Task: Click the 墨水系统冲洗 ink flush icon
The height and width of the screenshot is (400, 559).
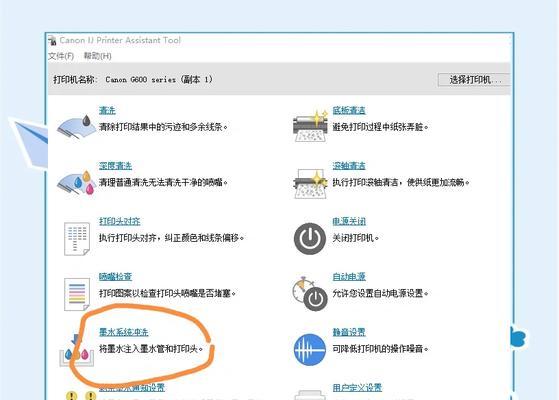Action: click(77, 350)
